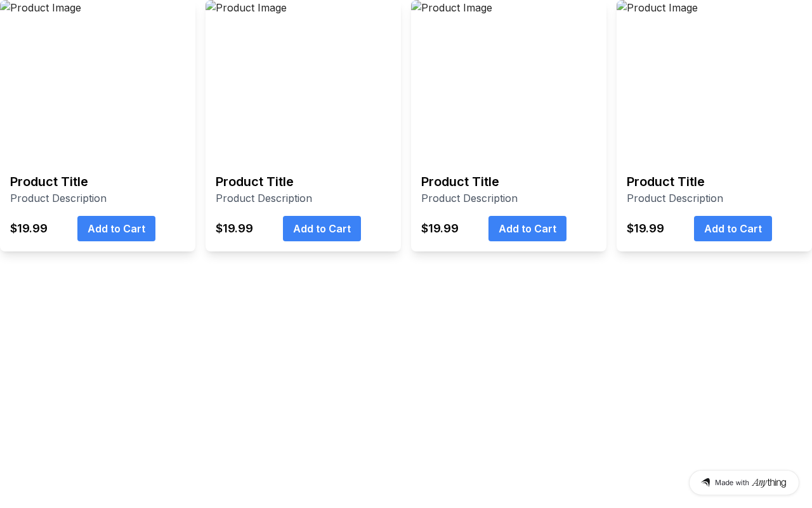
Task: Click the first card's Product Description text
Action: click(x=58, y=198)
